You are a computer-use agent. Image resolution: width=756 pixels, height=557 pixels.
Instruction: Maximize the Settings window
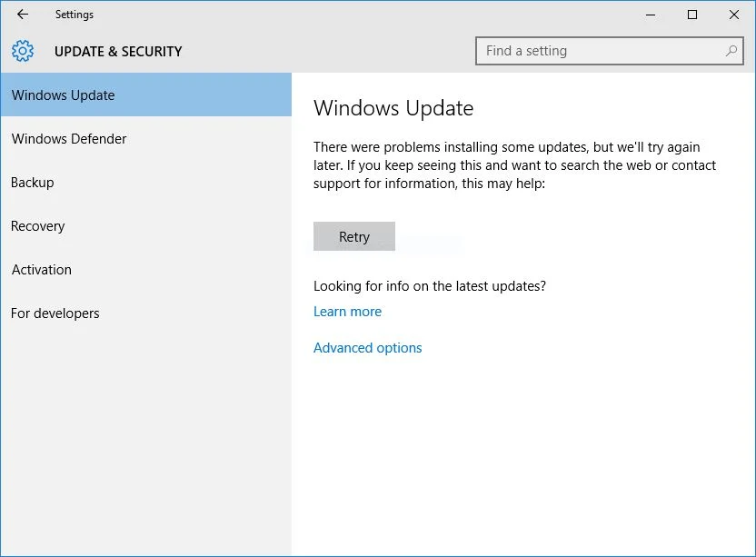691,15
